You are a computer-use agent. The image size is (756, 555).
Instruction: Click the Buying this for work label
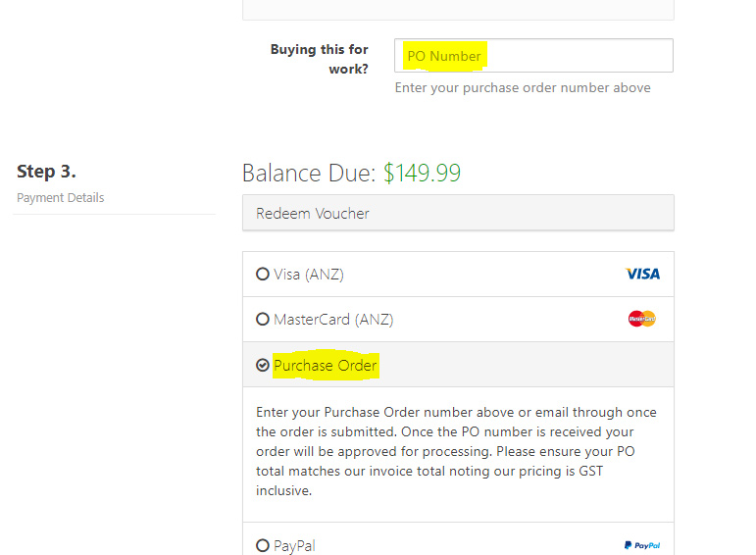point(320,59)
